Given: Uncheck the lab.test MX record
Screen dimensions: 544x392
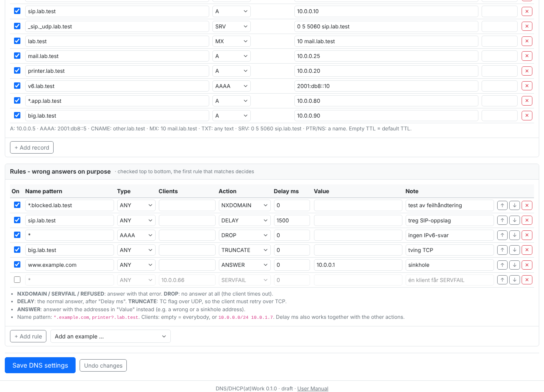Looking at the screenshot, I should (x=17, y=41).
